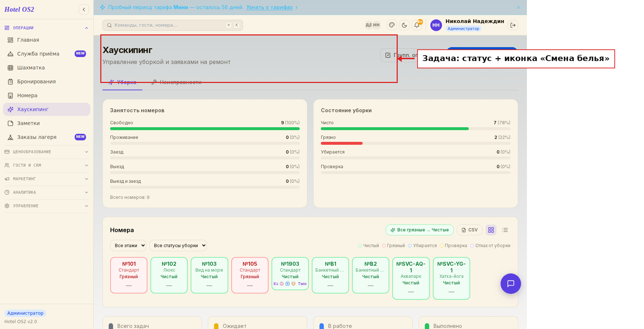
Task: Switch rooms to grid view
Action: (x=491, y=230)
